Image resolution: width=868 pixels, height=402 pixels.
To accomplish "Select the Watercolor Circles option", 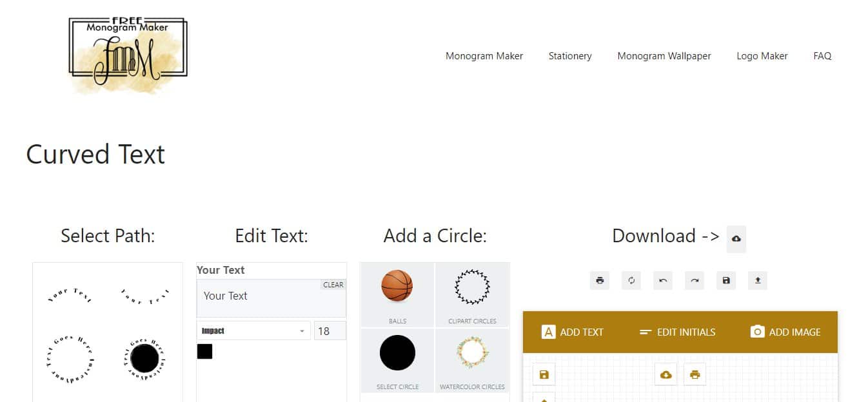I will click(472, 353).
